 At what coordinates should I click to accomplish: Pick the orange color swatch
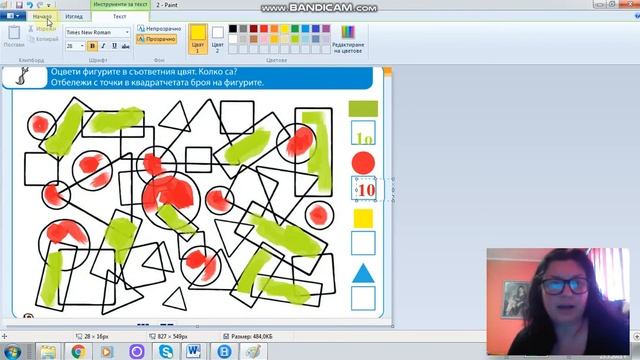(274, 29)
